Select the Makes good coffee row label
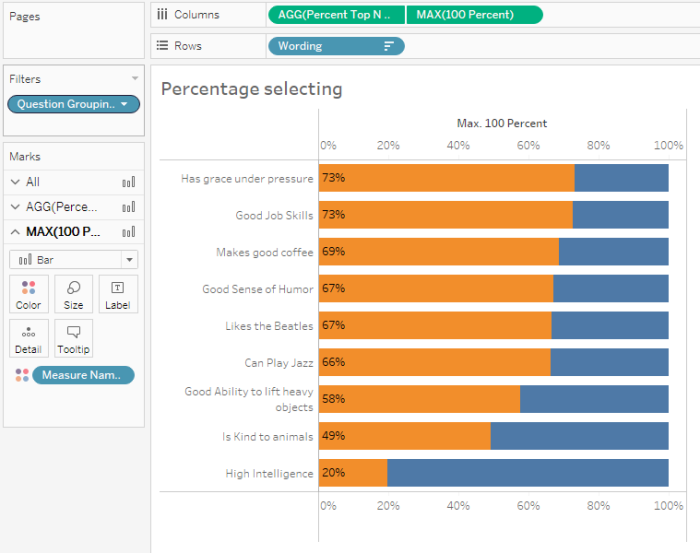700x553 pixels. pyautogui.click(x=265, y=252)
